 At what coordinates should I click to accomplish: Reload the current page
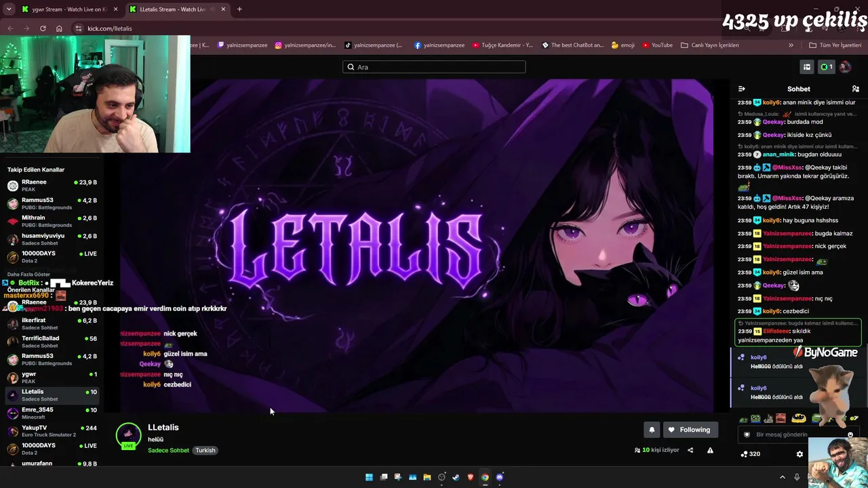tap(43, 28)
